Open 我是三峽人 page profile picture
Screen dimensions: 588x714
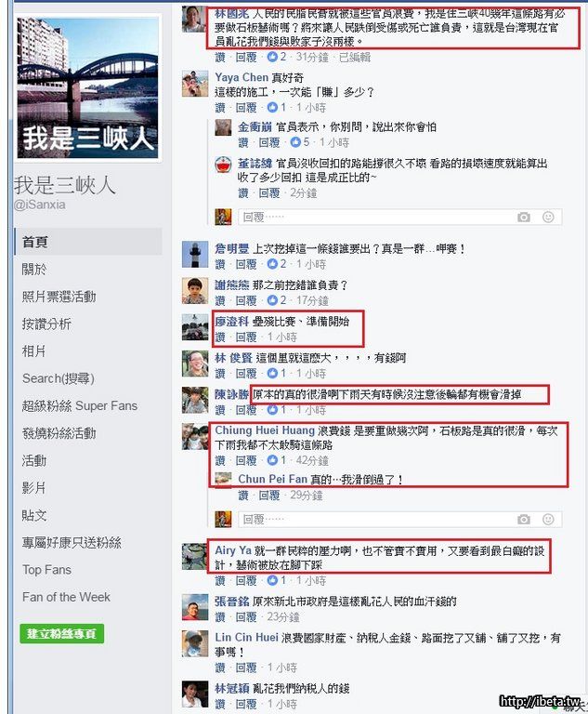pos(88,88)
